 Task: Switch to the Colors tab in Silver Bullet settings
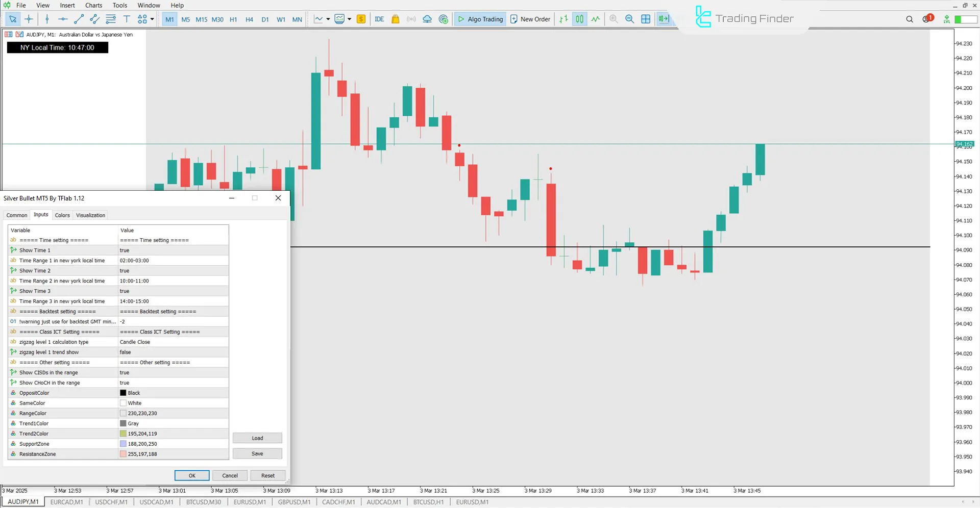62,215
